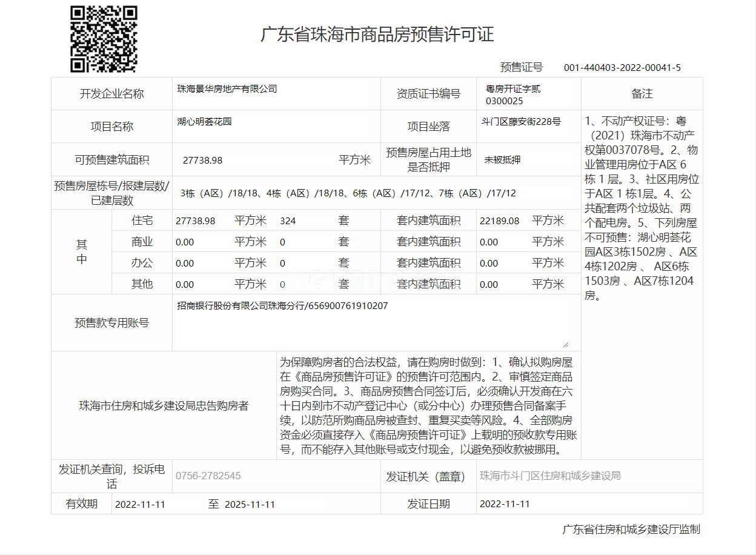
Task: Select issuing authority 珠海市斗门区住房和城乡建设局
Action: coord(550,476)
